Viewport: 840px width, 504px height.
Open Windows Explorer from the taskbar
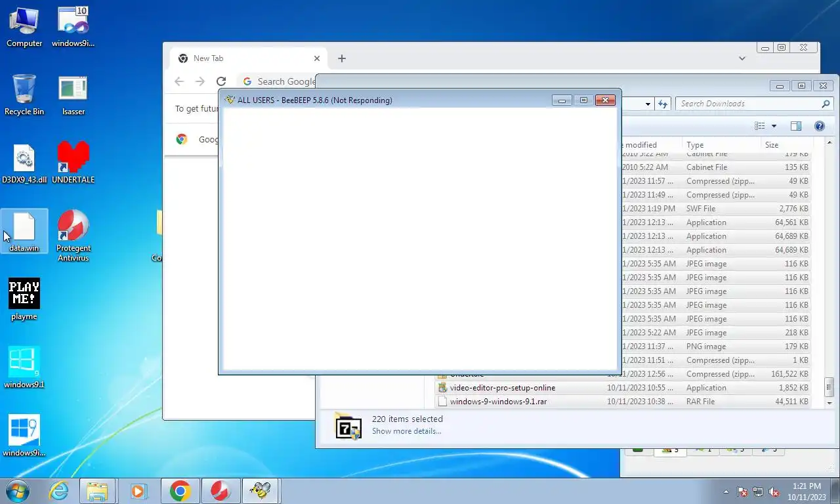pyautogui.click(x=97, y=491)
